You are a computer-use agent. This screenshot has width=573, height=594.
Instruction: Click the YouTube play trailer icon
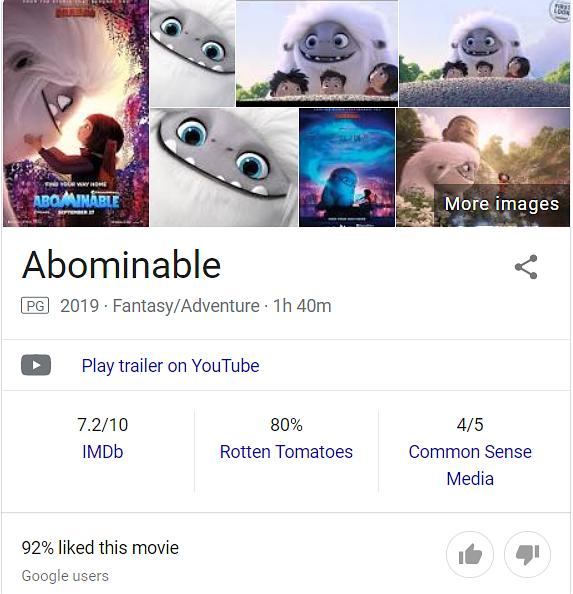click(x=36, y=365)
